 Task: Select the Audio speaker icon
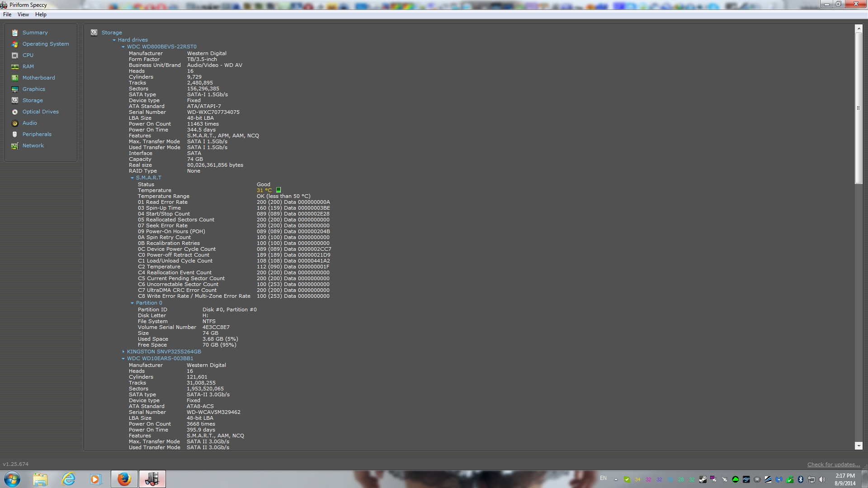[15, 123]
